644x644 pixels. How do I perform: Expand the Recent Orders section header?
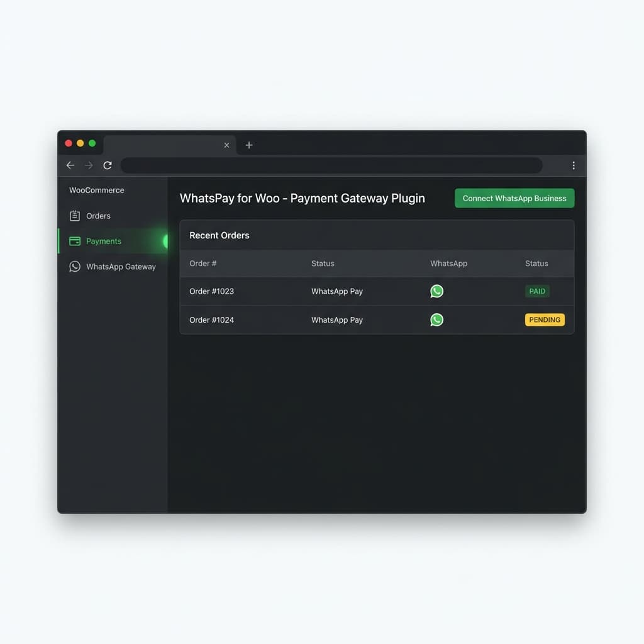[219, 235]
